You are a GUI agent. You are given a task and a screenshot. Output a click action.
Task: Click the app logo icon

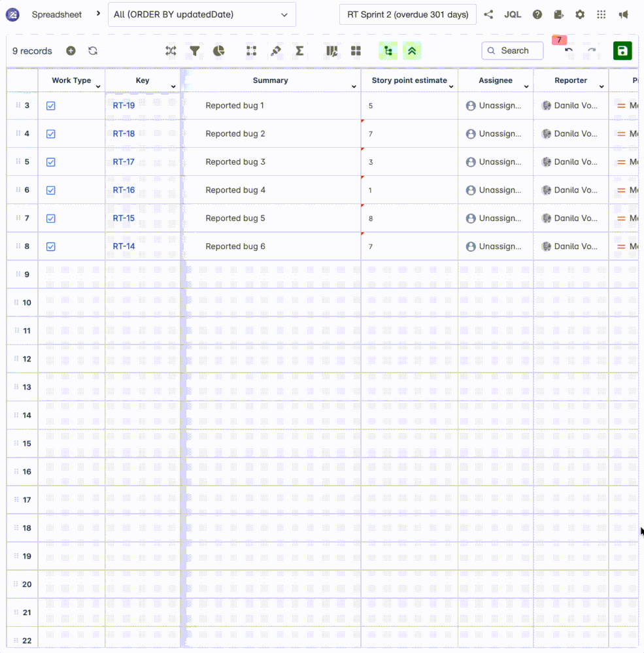12,14
